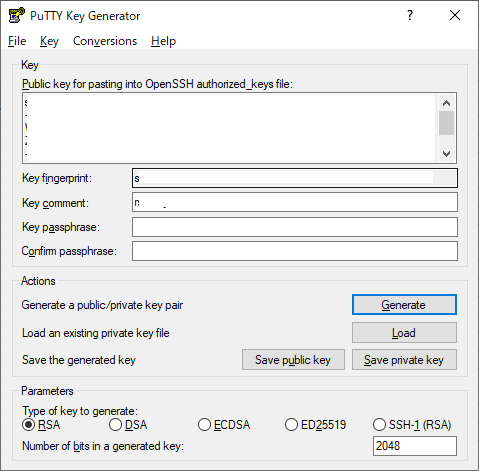This screenshot has width=479, height=471.
Task: Click 'Number of bits in a generated key:' label
Action: [103, 446]
